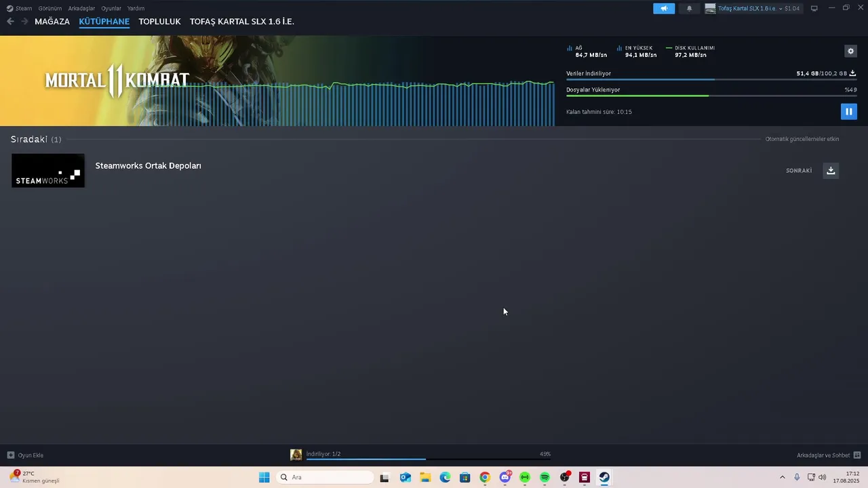Open File Explorer from taskbar
Screen dimensions: 868x488
(x=425, y=478)
